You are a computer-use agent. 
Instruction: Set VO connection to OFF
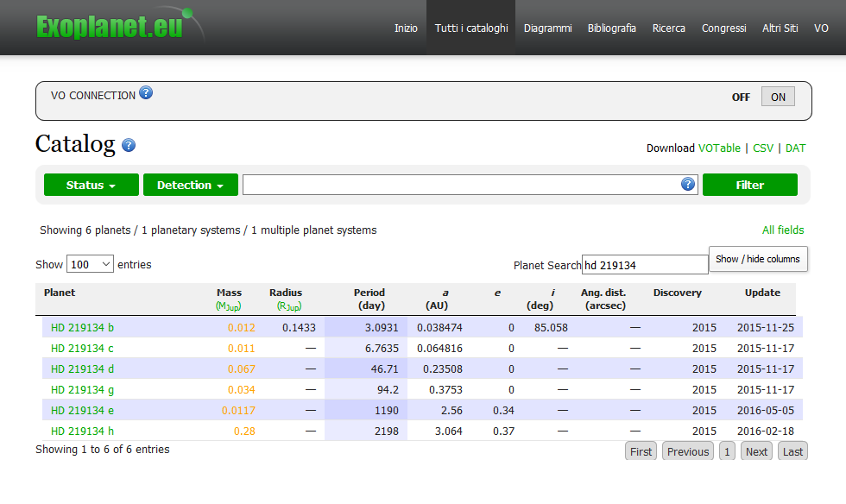(741, 98)
